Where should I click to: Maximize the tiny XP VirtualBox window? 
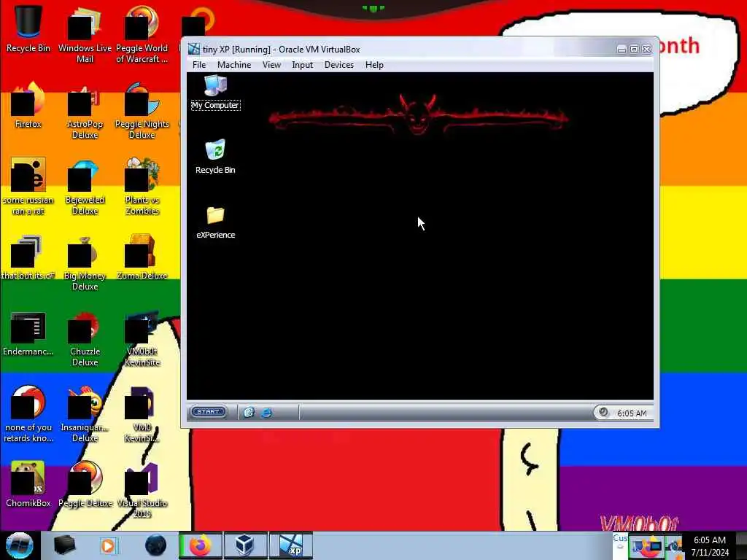634,49
